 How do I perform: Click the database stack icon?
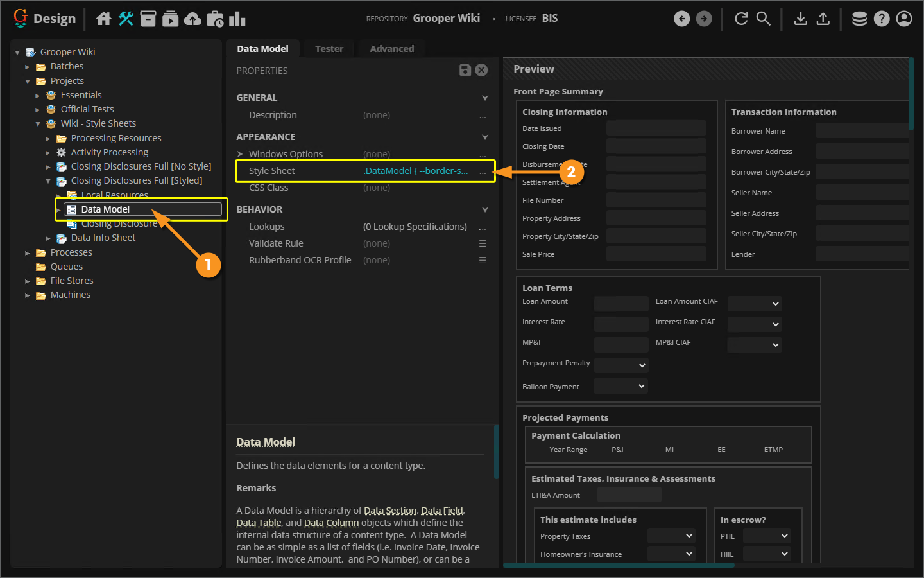click(x=859, y=19)
